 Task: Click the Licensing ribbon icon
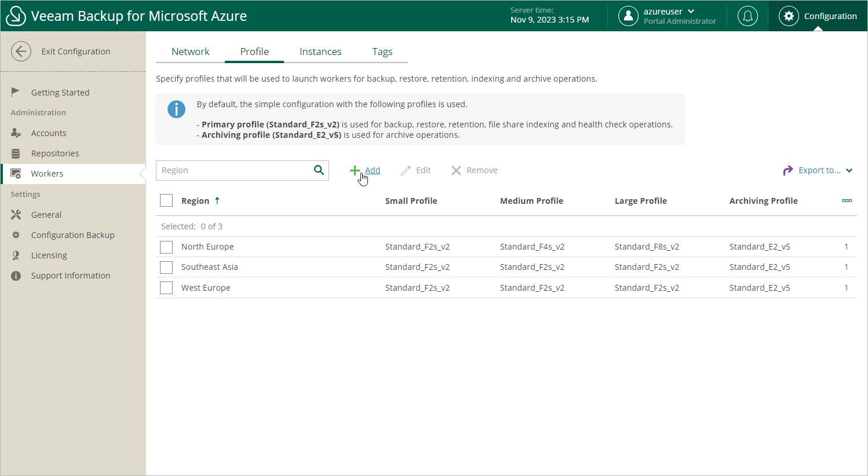click(16, 255)
